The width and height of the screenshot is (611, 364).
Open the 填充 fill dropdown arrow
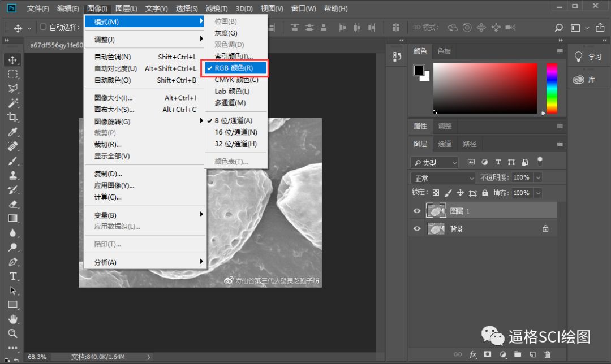tap(538, 193)
